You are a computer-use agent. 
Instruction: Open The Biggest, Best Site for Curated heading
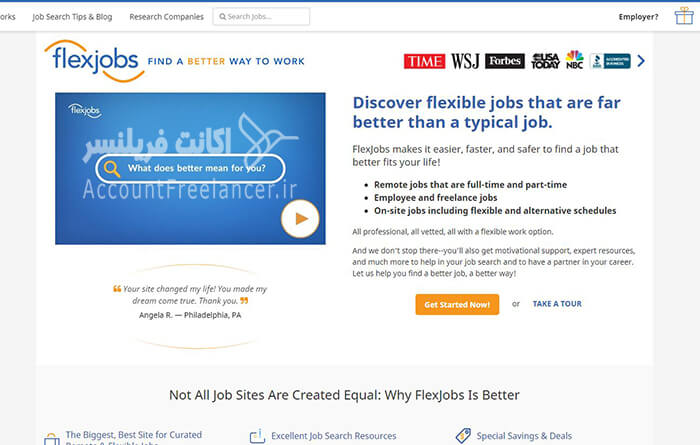[x=134, y=435]
